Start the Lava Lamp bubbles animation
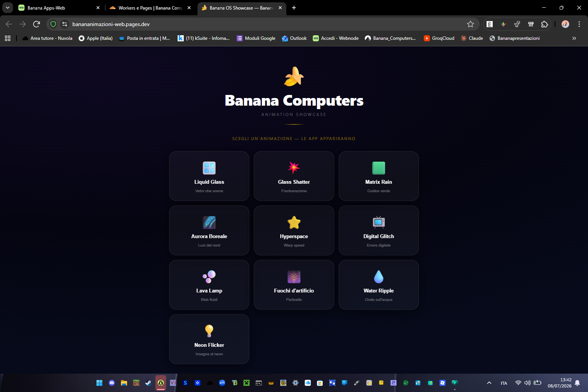Image resolution: width=588 pixels, height=392 pixels. point(209,285)
